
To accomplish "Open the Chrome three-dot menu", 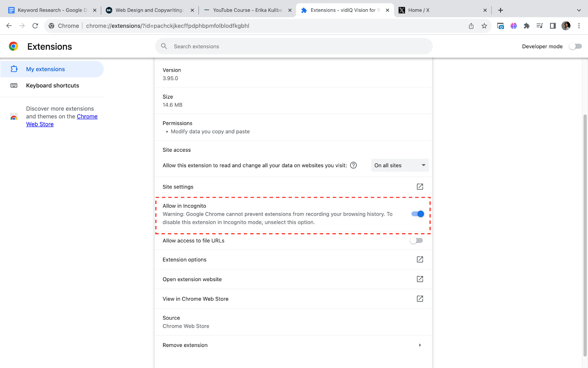I will [579, 26].
